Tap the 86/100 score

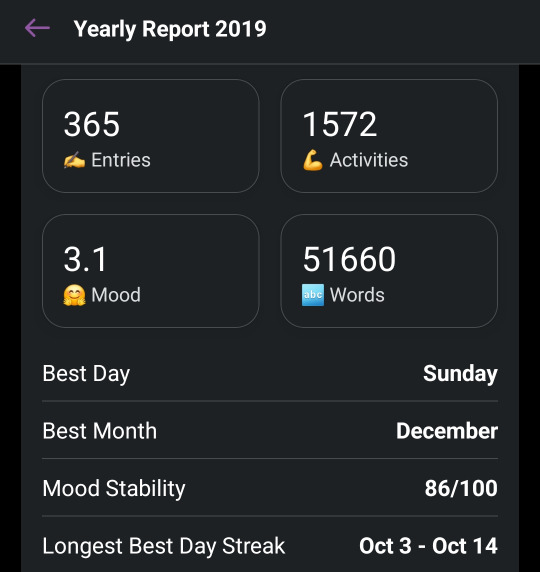point(461,488)
